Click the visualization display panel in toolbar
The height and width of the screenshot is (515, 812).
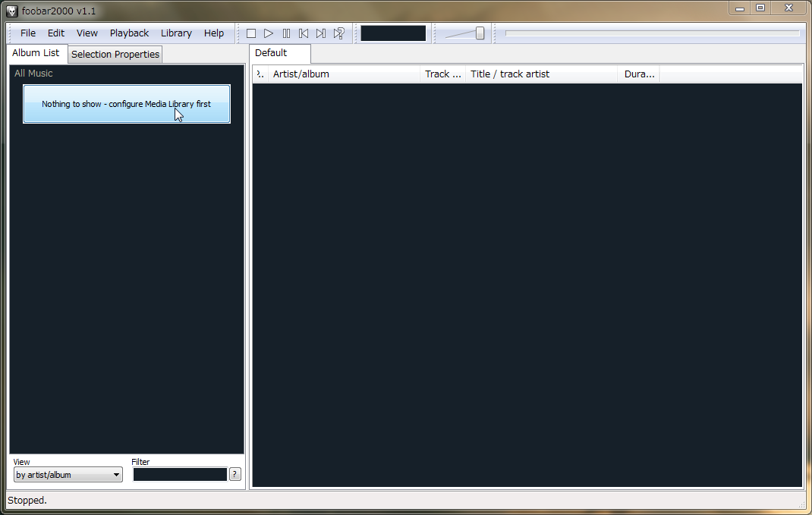tap(393, 33)
